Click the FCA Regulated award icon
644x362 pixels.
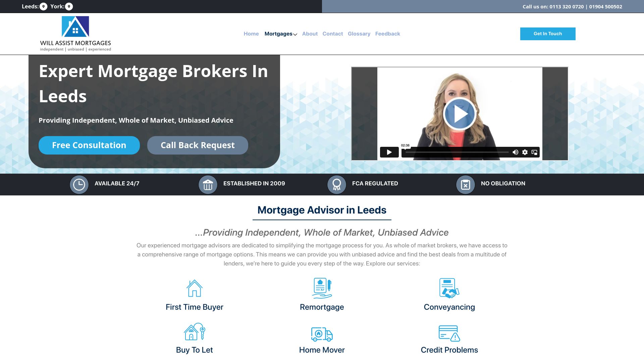335,184
